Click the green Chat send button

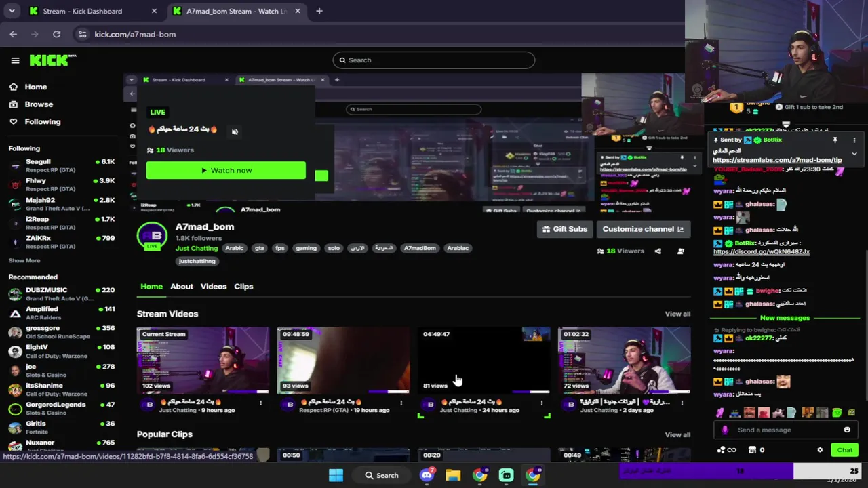point(844,450)
